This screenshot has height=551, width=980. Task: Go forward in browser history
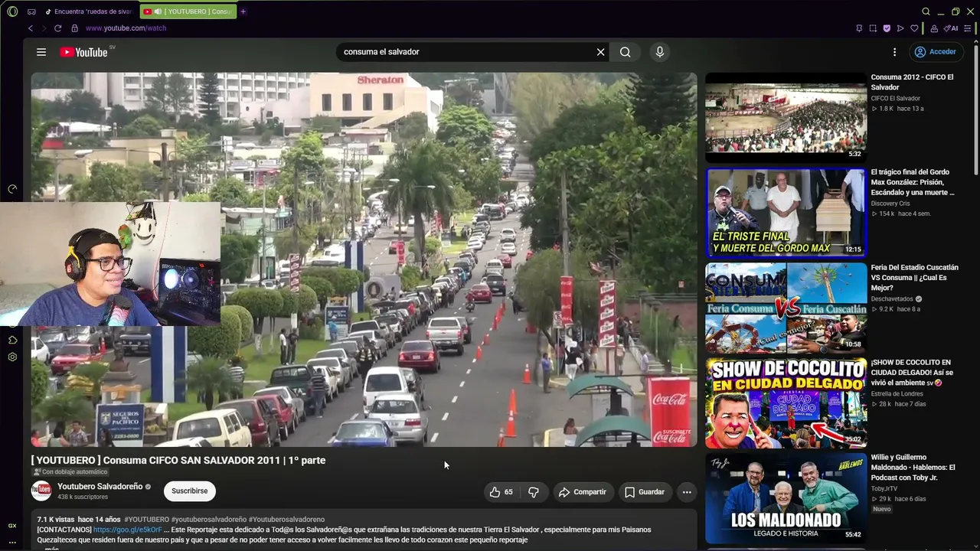click(x=44, y=28)
